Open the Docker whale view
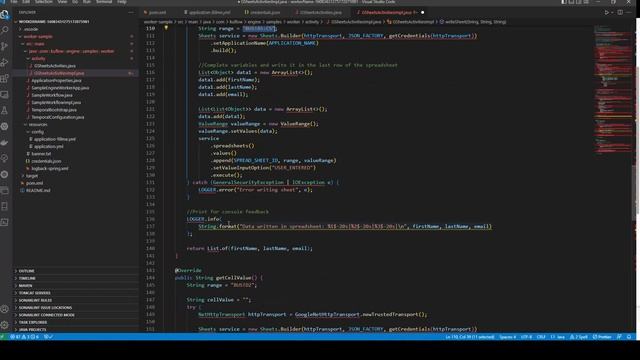This screenshot has height=360, width=640. pyautogui.click(x=5, y=142)
